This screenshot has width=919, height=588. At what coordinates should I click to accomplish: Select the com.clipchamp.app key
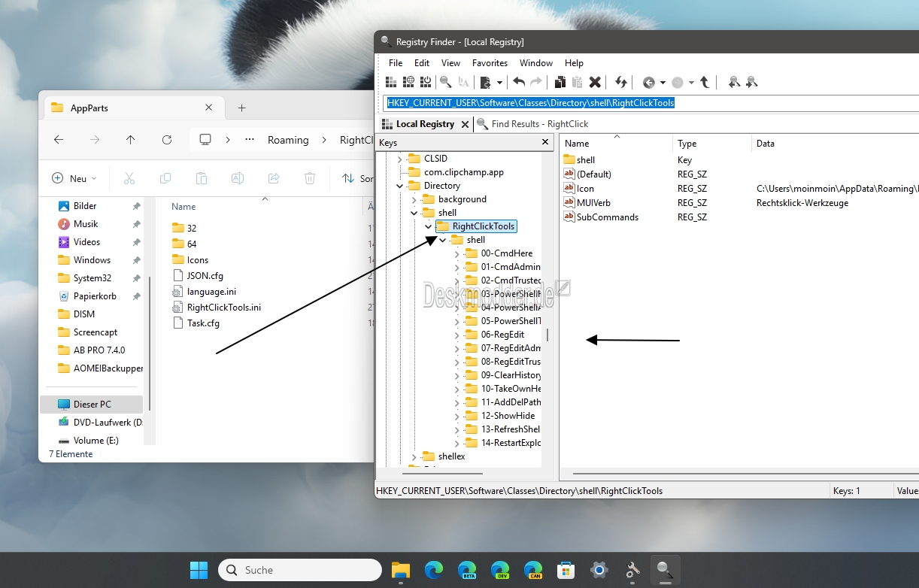[x=456, y=172]
